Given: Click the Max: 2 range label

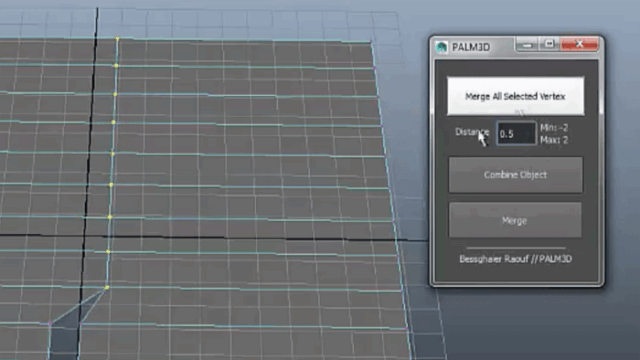Looking at the screenshot, I should click(x=554, y=140).
